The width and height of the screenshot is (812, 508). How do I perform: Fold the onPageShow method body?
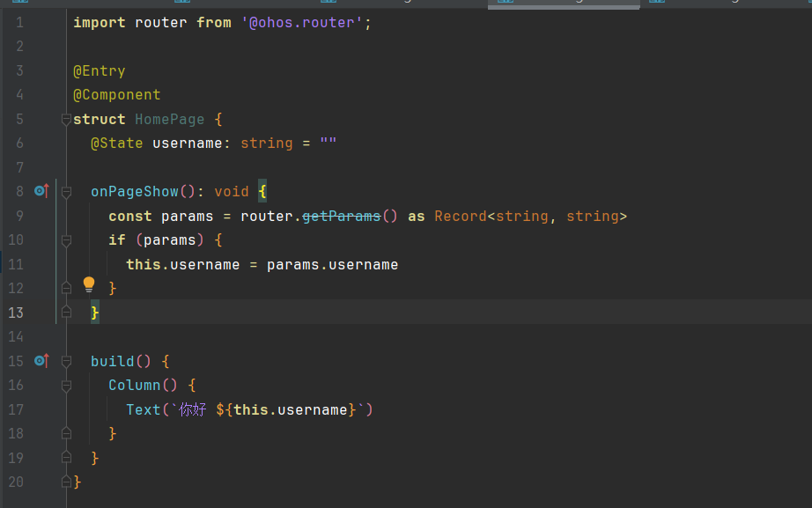coord(66,192)
